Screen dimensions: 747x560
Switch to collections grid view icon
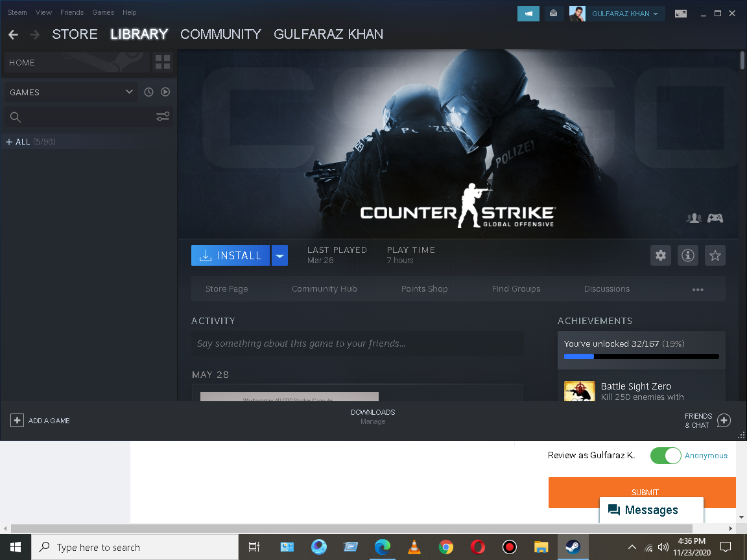163,62
